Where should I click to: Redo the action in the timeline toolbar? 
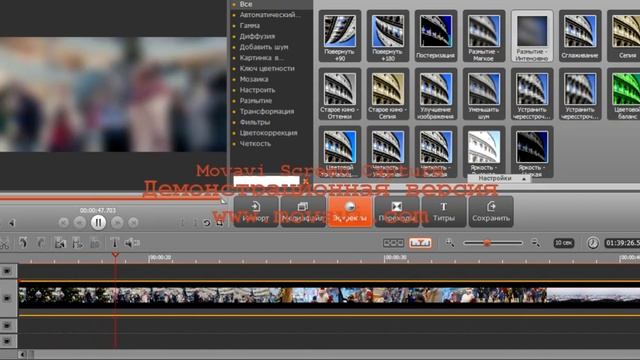click(41, 243)
